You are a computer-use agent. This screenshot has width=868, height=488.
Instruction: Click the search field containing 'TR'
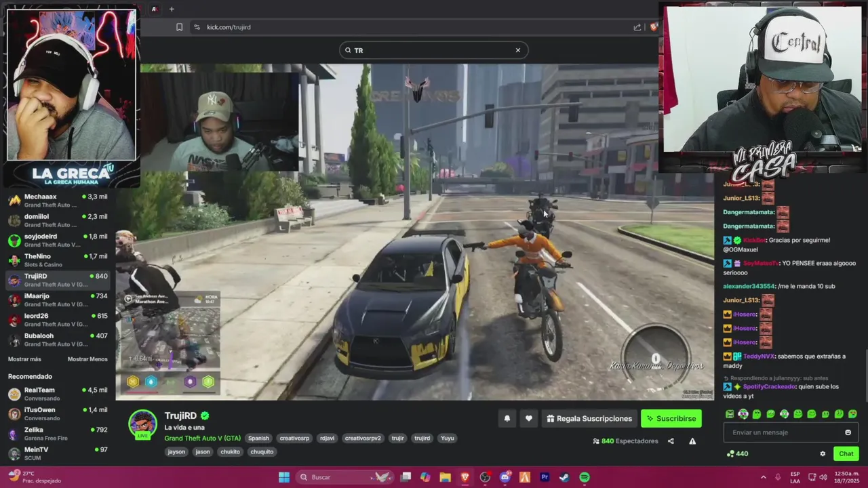click(x=433, y=50)
